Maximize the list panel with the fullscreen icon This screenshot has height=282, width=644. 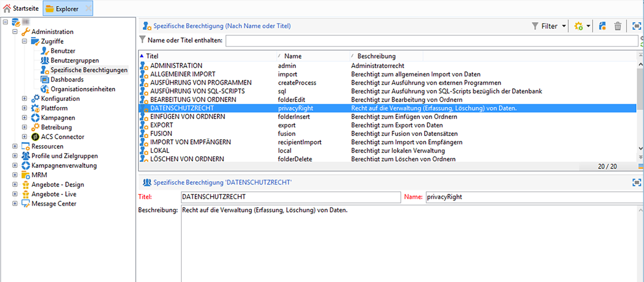(637, 26)
